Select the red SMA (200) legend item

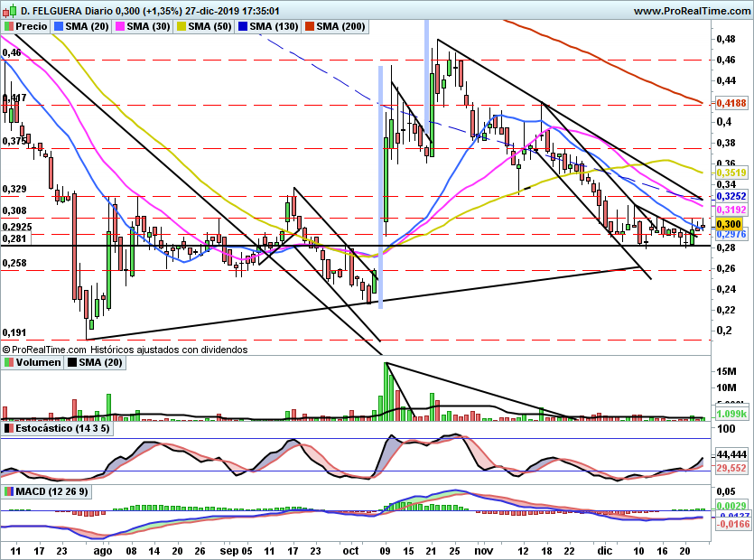coord(338,27)
